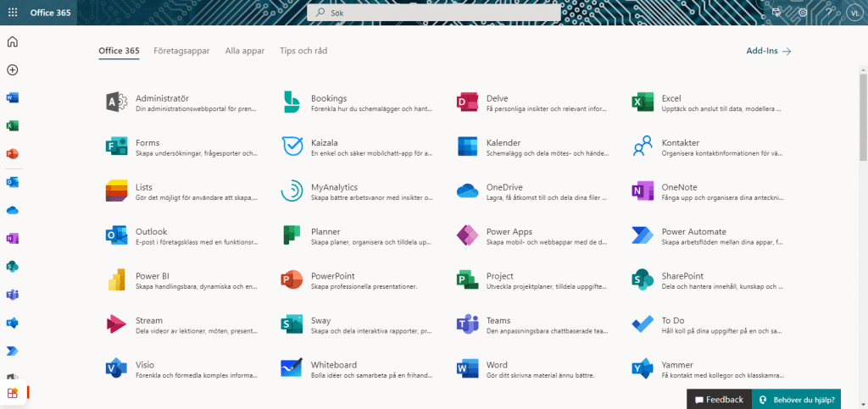The image size is (868, 409).
Task: Open Yammer from the apps grid
Action: pyautogui.click(x=643, y=368)
